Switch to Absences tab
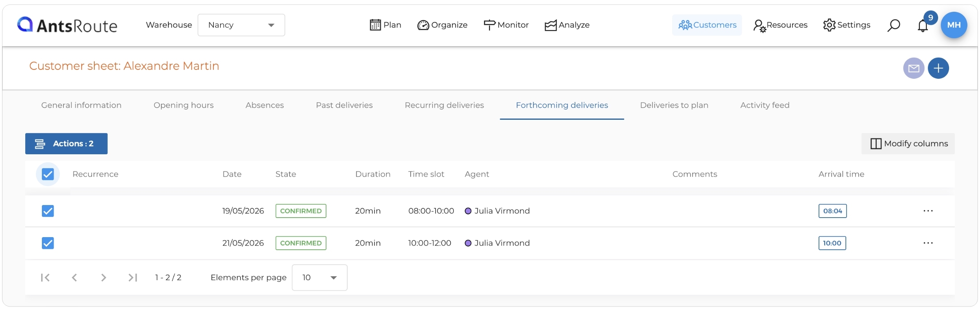 [x=265, y=105]
